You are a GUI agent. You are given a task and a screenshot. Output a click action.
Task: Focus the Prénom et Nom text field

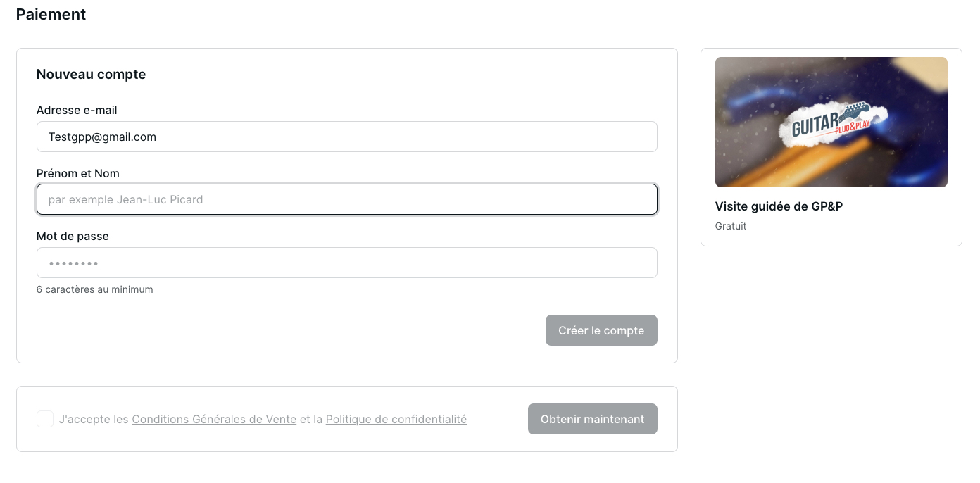[x=346, y=199]
